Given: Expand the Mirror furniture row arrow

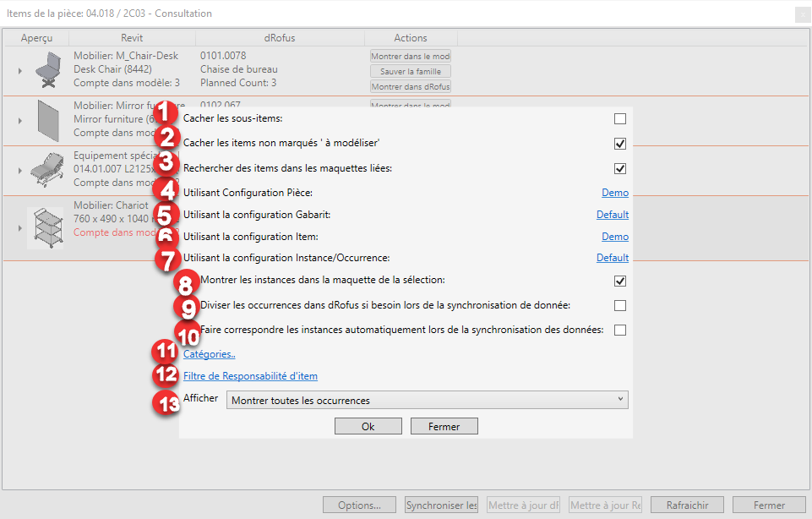Looking at the screenshot, I should click(x=19, y=121).
